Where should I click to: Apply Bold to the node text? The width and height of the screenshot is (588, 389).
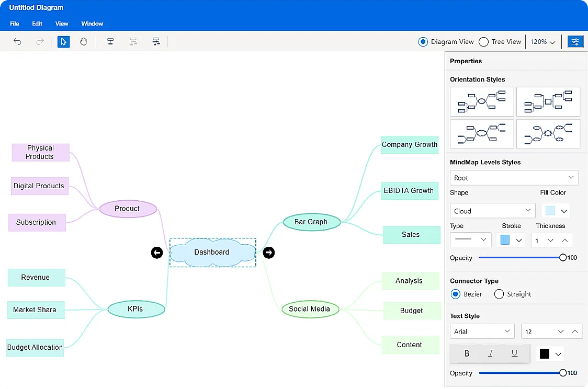[x=466, y=353]
